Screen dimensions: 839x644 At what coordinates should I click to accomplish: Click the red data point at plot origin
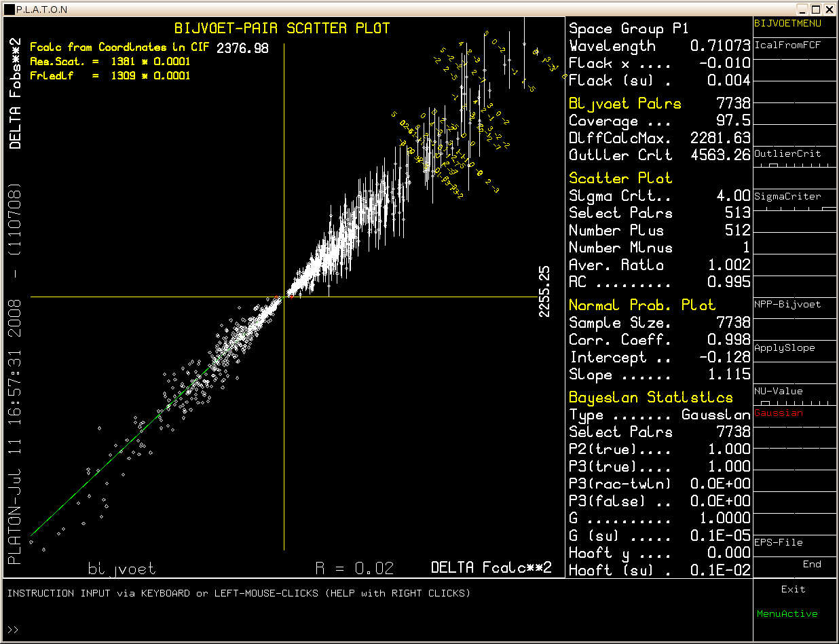click(291, 297)
